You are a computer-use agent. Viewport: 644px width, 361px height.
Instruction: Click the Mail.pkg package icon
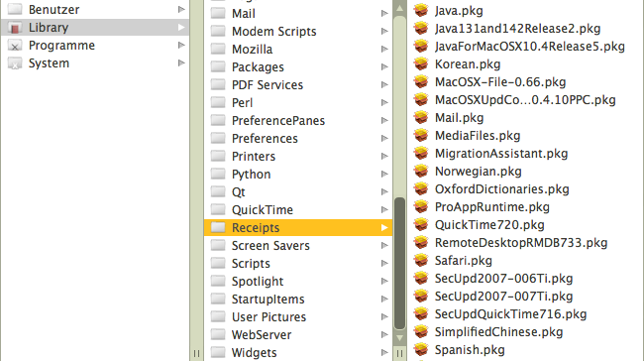point(421,118)
